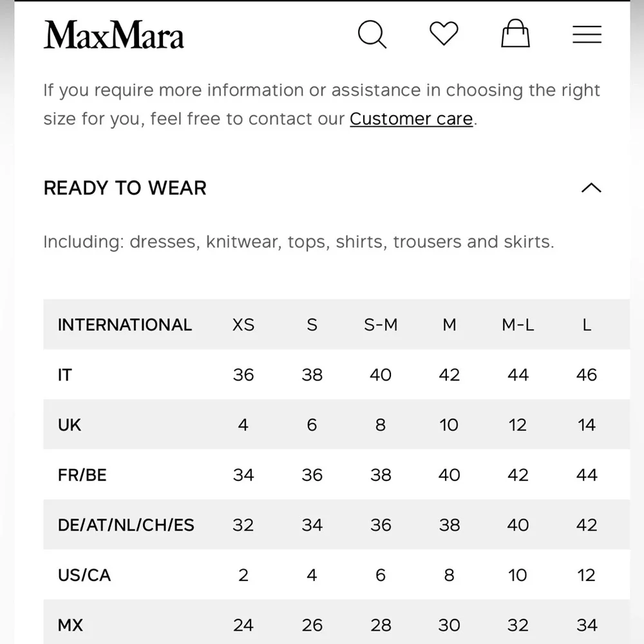Click the search magnifier next to the wishlist

point(373,35)
